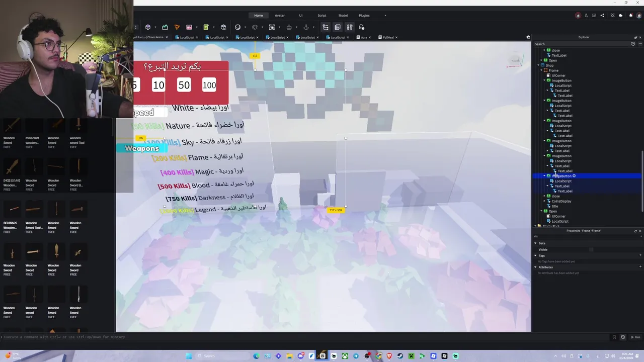Screen dimensions: 644x362
Task: Toggle the Visible property checkbox
Action: [591, 249]
